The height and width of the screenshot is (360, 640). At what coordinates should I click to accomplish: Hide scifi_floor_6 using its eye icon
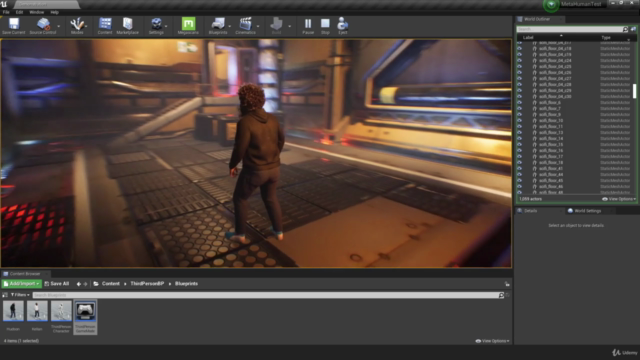pyautogui.click(x=519, y=102)
